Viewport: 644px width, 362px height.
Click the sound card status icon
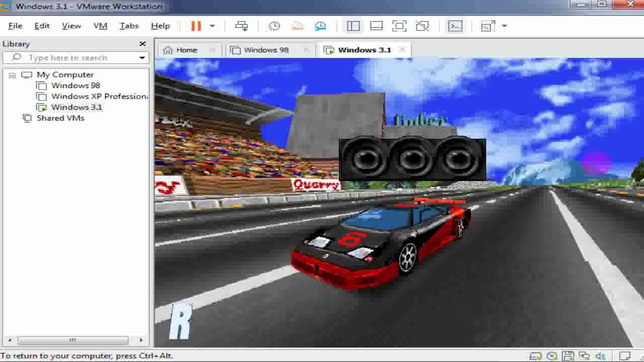point(600,356)
